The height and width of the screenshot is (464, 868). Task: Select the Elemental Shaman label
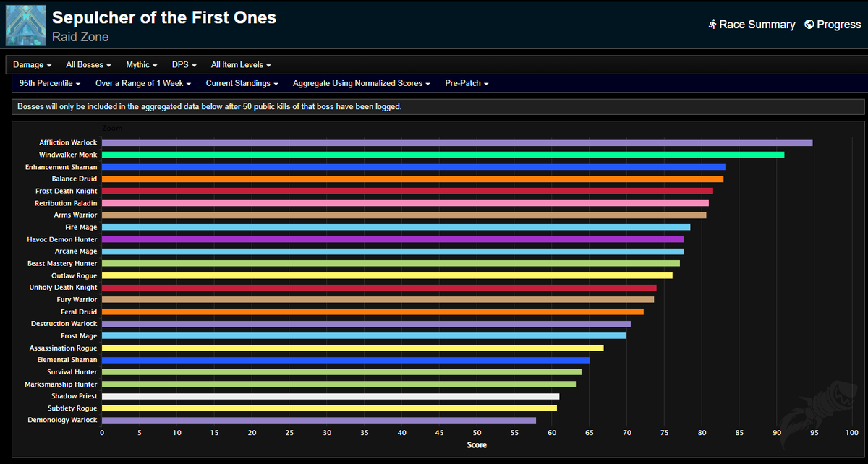[x=67, y=360]
